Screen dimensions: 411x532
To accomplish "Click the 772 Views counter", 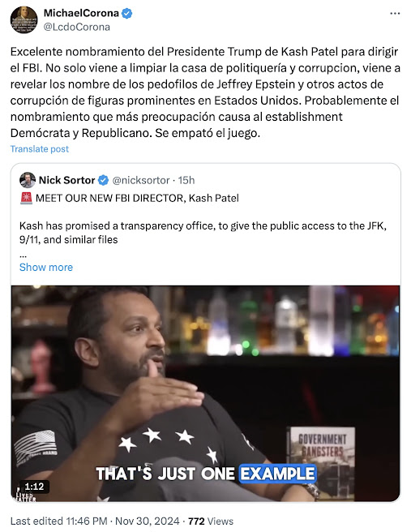I will 211,521.
